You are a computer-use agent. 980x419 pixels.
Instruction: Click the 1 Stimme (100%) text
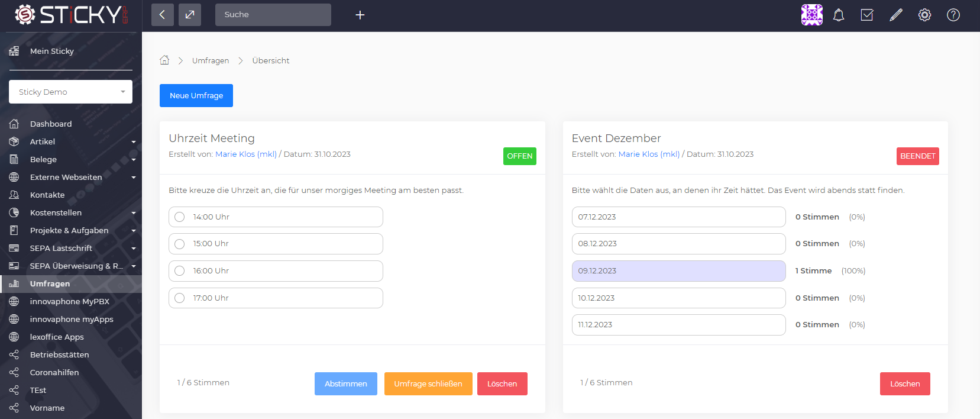830,270
